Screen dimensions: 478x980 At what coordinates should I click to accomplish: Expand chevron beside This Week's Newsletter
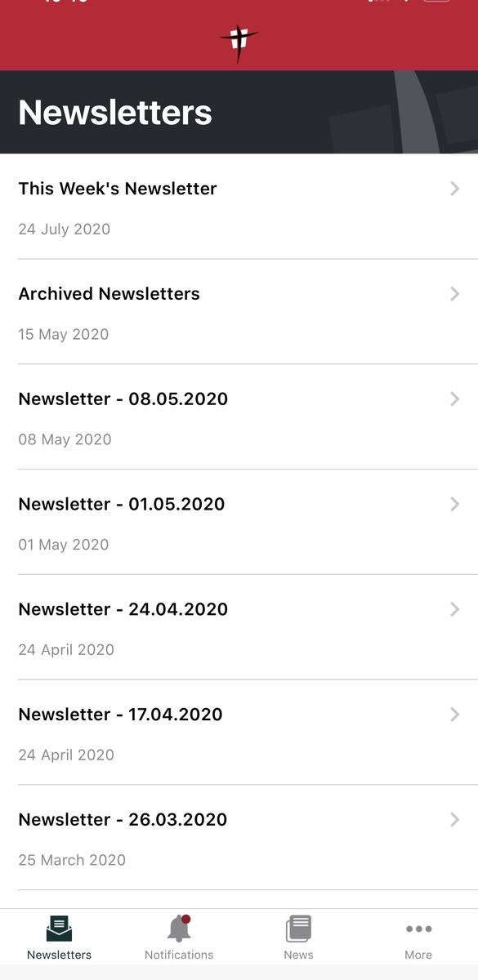(x=455, y=189)
